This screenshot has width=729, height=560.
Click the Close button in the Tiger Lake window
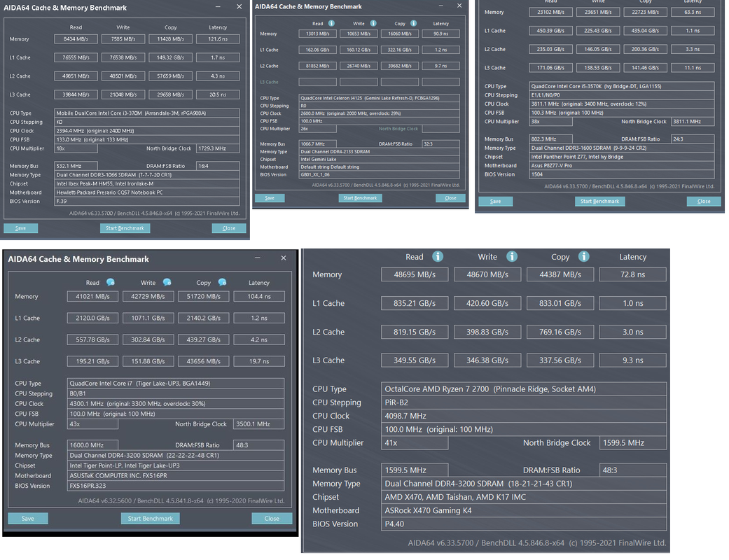(x=272, y=518)
